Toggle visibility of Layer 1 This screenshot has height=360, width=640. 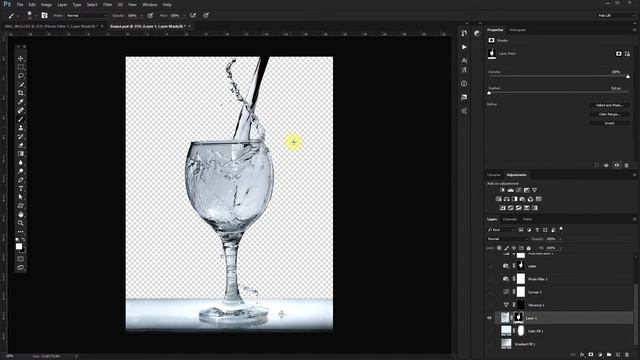pyautogui.click(x=489, y=318)
